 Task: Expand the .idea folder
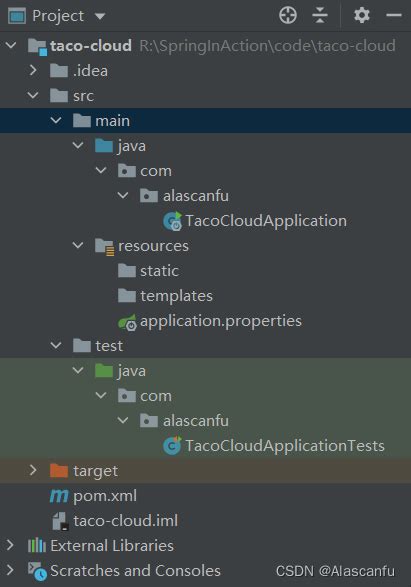(33, 70)
